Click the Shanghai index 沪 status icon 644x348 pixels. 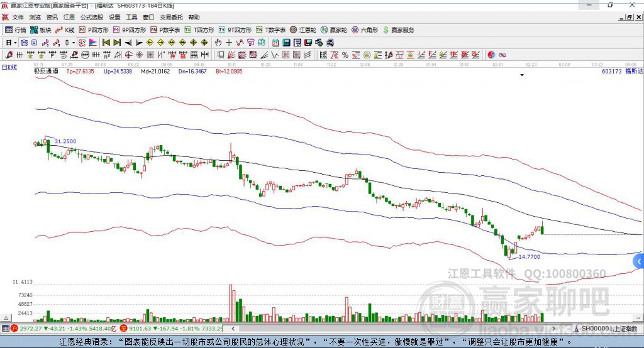pyautogui.click(x=14, y=329)
